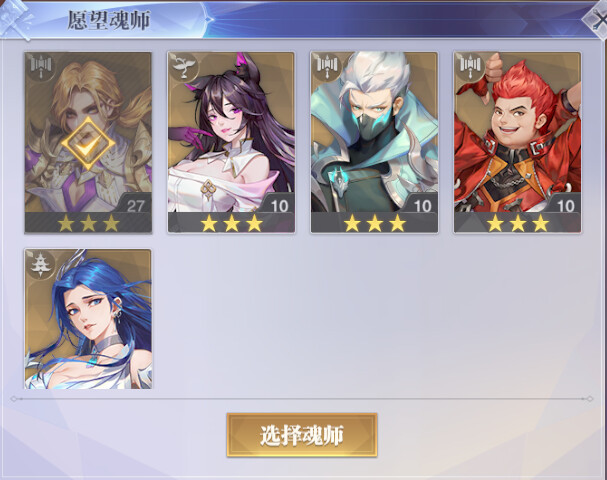The height and width of the screenshot is (480, 607).
Task: Click the 愿望魂师 title label
Action: (x=109, y=20)
